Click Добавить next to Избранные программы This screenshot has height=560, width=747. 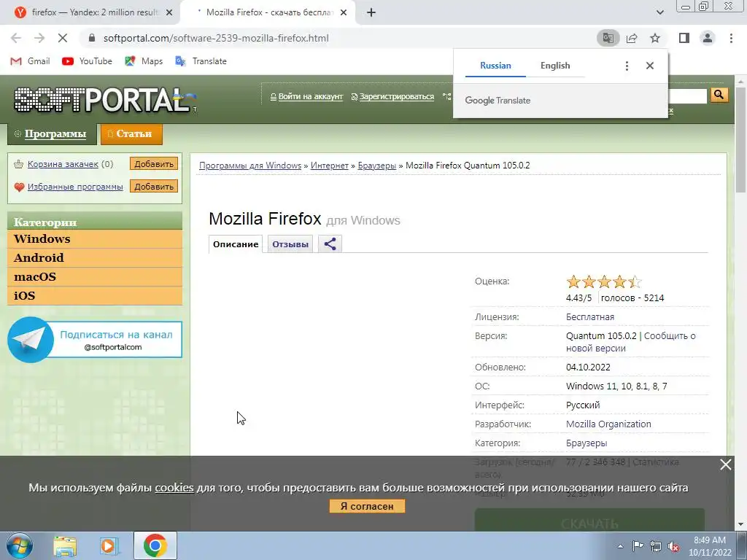154,186
